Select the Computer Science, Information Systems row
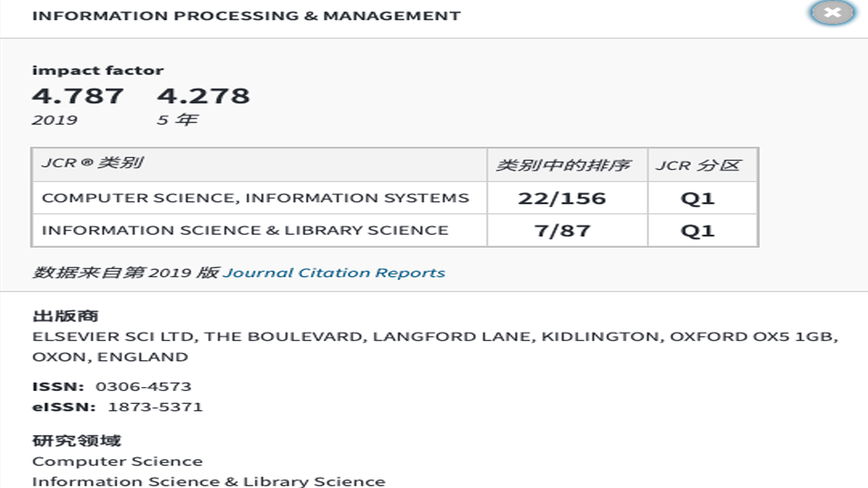 pyautogui.click(x=255, y=198)
